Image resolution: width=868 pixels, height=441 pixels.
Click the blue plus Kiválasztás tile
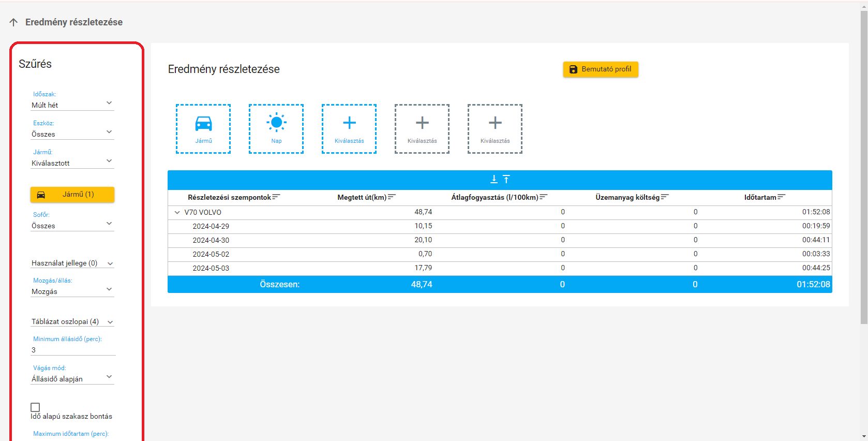coord(349,129)
